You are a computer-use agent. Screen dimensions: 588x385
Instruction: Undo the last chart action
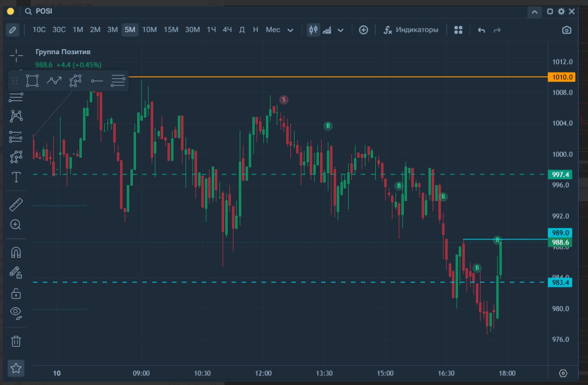click(481, 30)
